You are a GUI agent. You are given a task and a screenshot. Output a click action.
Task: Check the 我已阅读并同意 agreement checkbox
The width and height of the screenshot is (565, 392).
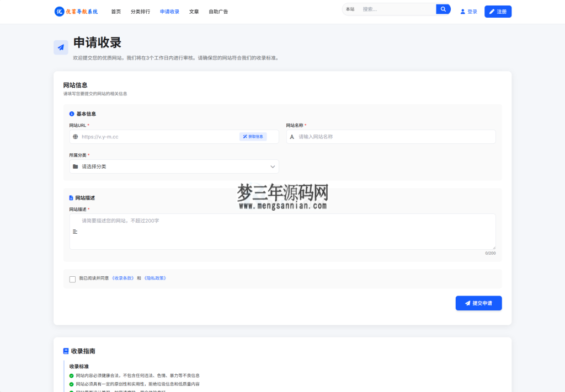tap(72, 279)
